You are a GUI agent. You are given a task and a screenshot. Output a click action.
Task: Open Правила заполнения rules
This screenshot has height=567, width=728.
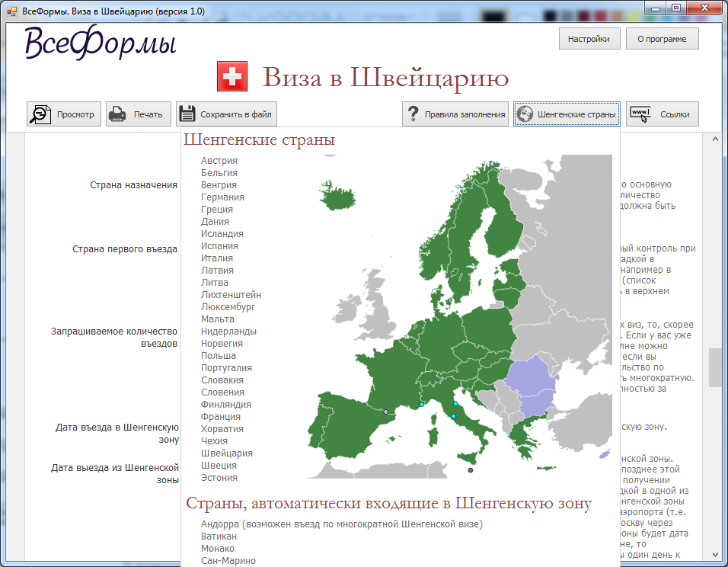tap(455, 114)
